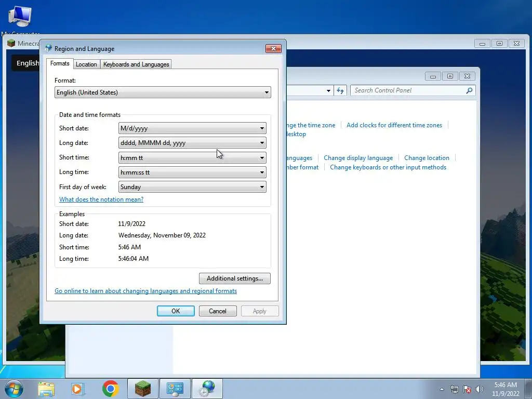532x399 pixels.
Task: Open the Short date format dropdown
Action: click(x=192, y=128)
